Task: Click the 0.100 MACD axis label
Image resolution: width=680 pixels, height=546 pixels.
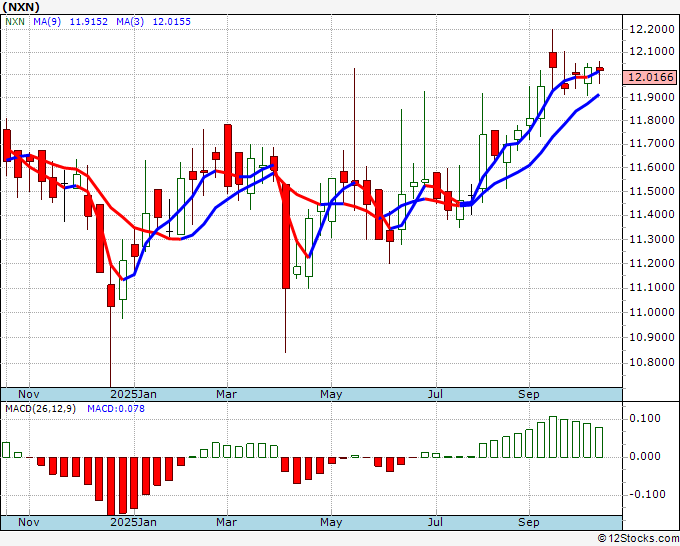Action: 644,418
